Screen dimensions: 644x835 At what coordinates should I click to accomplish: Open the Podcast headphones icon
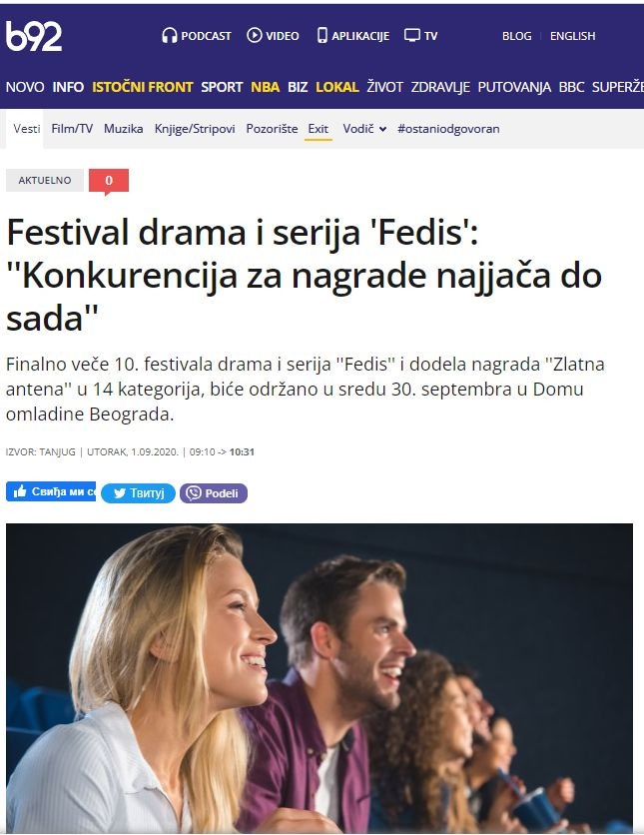pyautogui.click(x=170, y=36)
